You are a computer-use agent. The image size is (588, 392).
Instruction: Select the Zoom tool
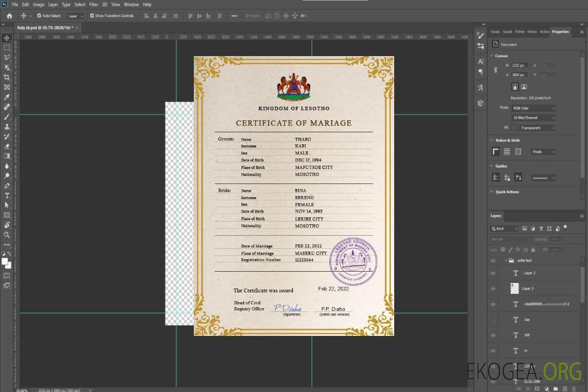(x=7, y=235)
